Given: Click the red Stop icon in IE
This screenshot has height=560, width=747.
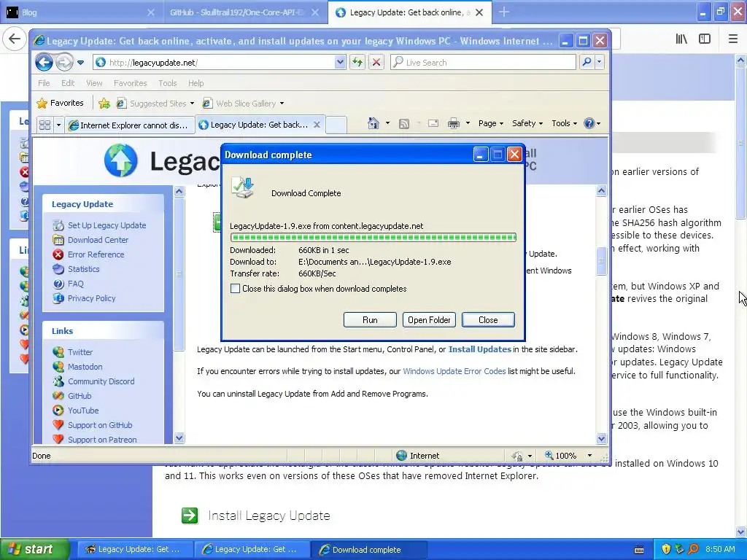Looking at the screenshot, I should [x=376, y=62].
